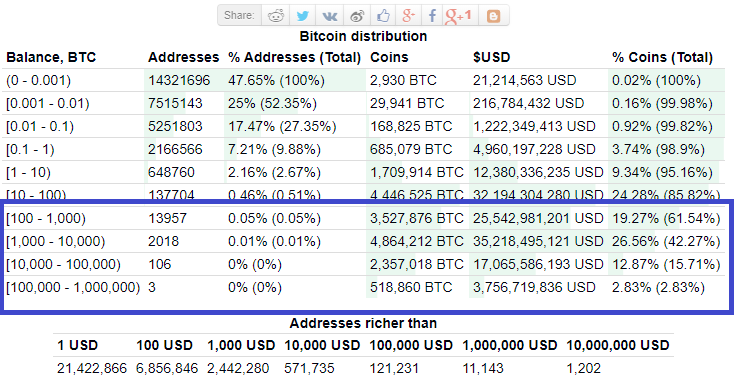
Task: Select address count 14321696
Action: point(179,81)
